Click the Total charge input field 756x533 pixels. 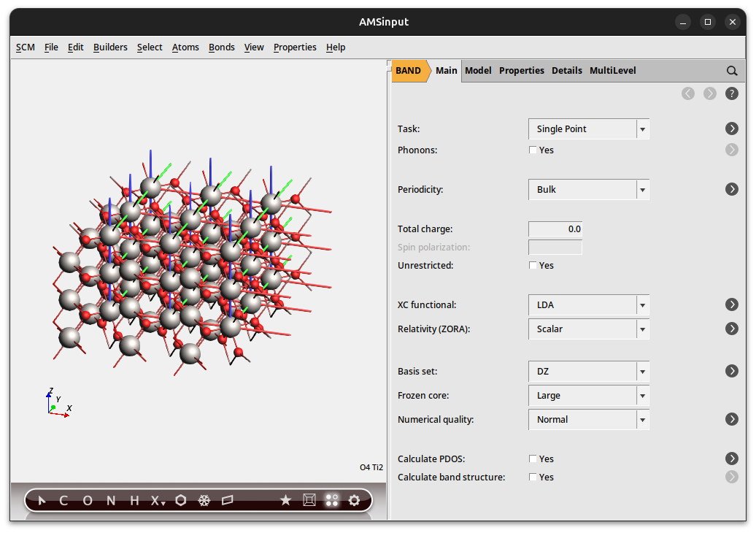point(555,229)
